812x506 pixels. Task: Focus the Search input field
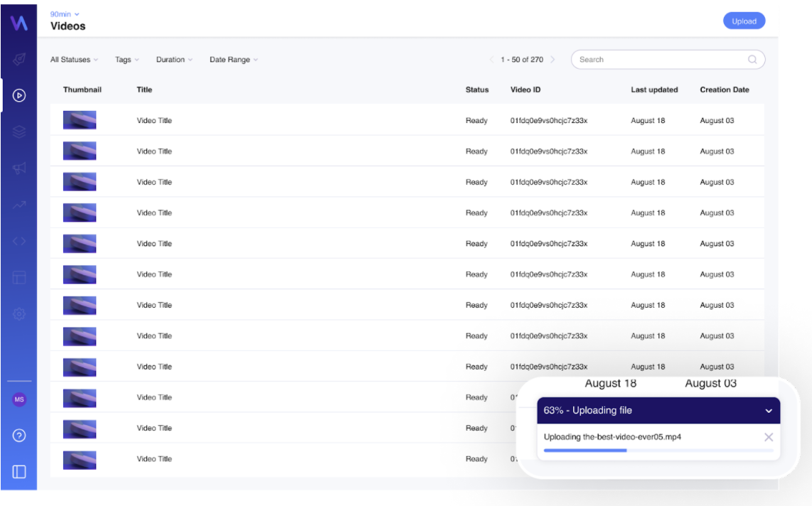pos(668,60)
